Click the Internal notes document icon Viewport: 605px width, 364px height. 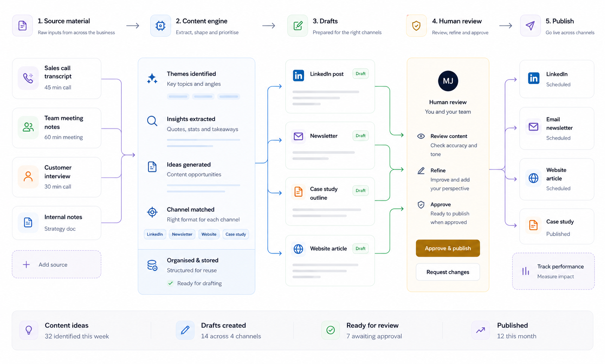tap(28, 222)
